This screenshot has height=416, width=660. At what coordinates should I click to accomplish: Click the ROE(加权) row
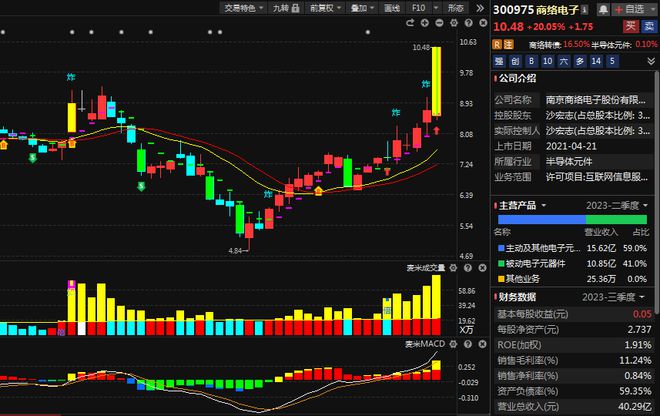pos(574,345)
